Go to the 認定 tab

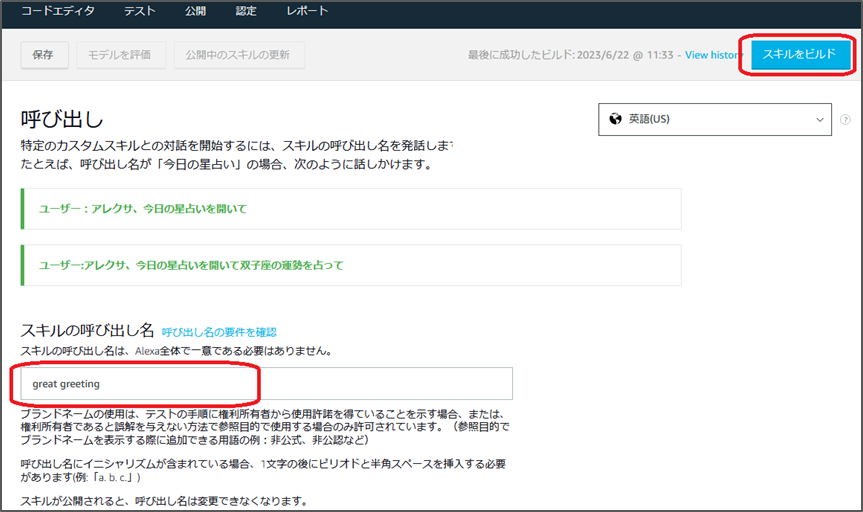(x=246, y=11)
